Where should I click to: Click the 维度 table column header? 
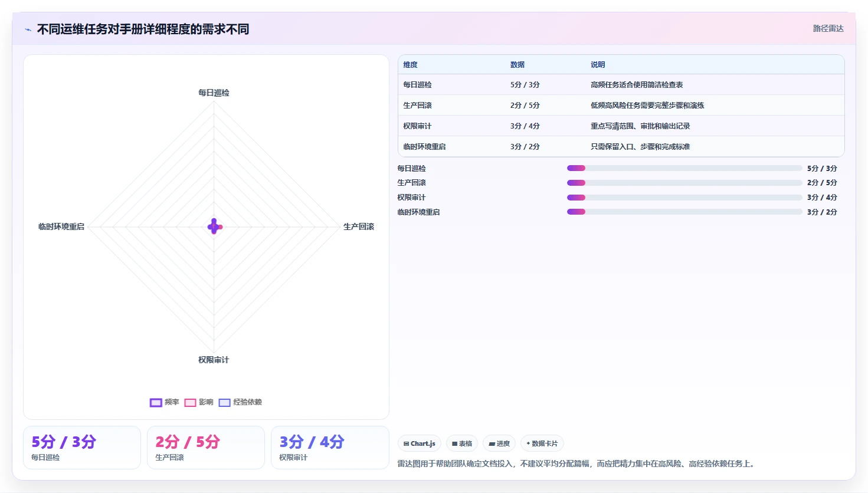pyautogui.click(x=410, y=65)
